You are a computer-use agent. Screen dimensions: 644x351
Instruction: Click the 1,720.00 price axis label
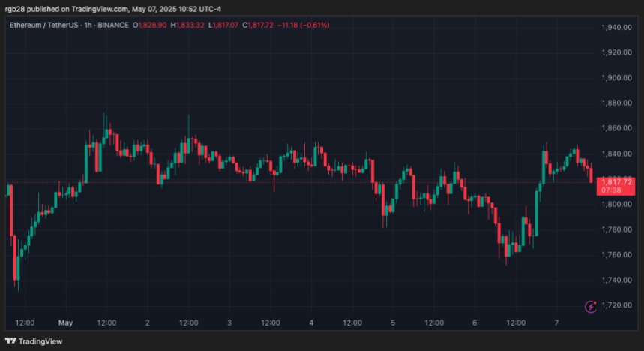tap(617, 304)
